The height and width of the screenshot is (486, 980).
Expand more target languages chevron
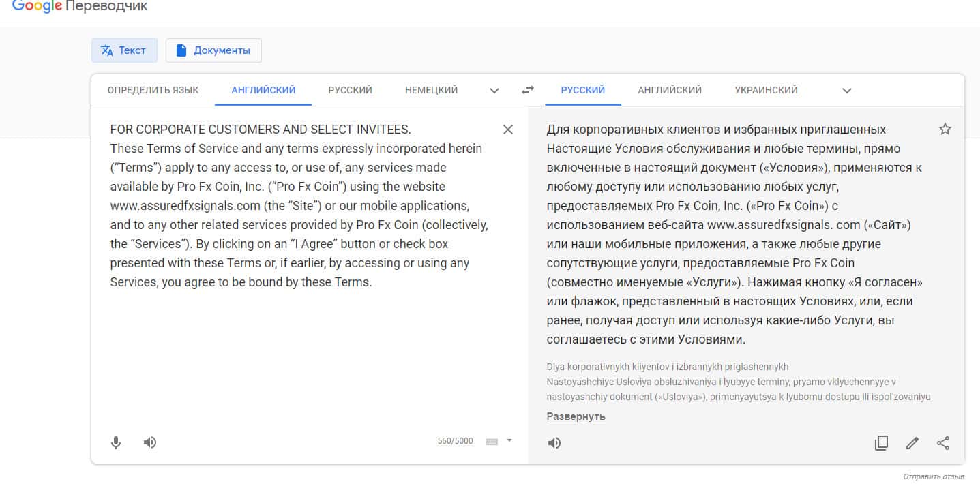[x=847, y=91]
